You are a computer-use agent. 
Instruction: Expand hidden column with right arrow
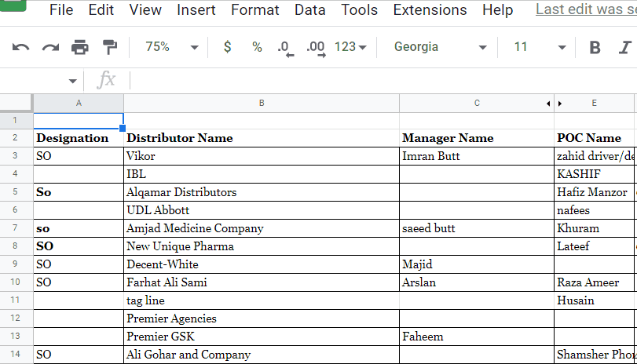point(560,104)
